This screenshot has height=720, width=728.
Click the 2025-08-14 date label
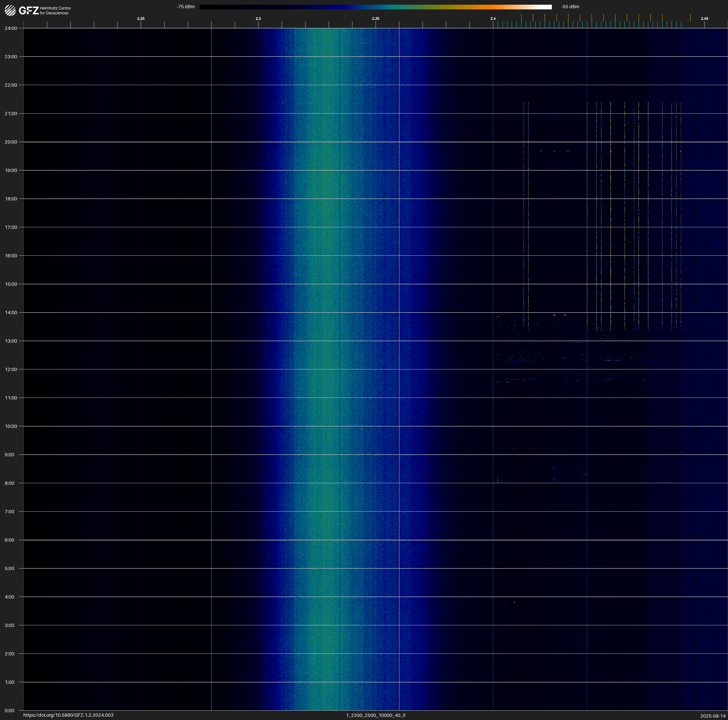click(713, 716)
